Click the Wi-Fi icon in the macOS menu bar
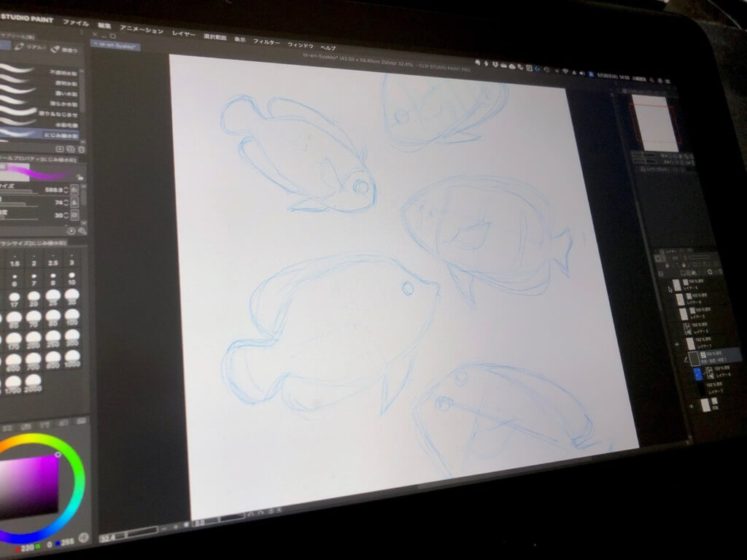 565,69
